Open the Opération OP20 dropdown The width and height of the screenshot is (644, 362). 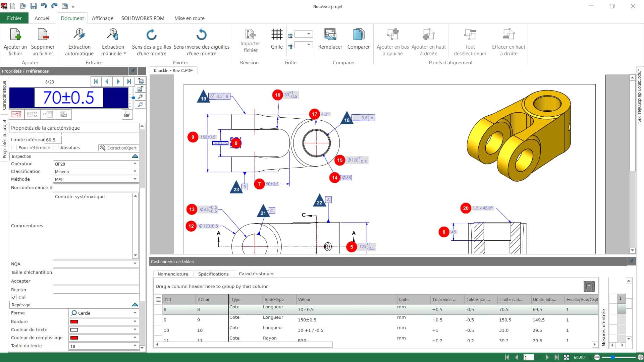[x=135, y=164]
